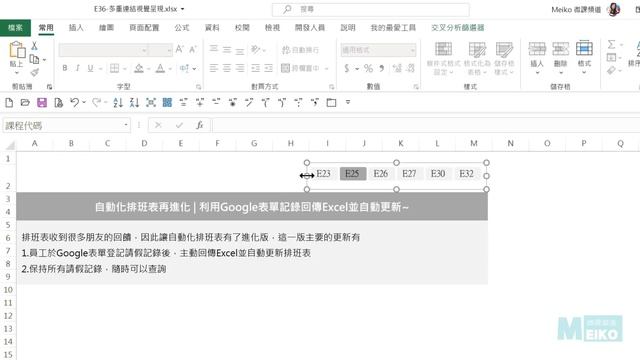Image resolution: width=640 pixels, height=360 pixels.
Task: Click the center align icon
Action: [227, 68]
